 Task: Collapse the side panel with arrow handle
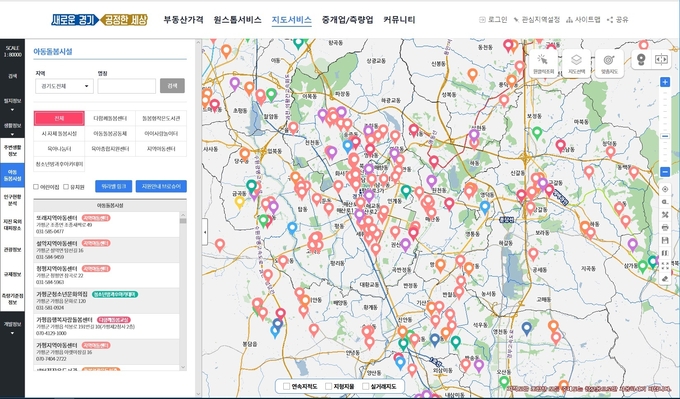205,232
